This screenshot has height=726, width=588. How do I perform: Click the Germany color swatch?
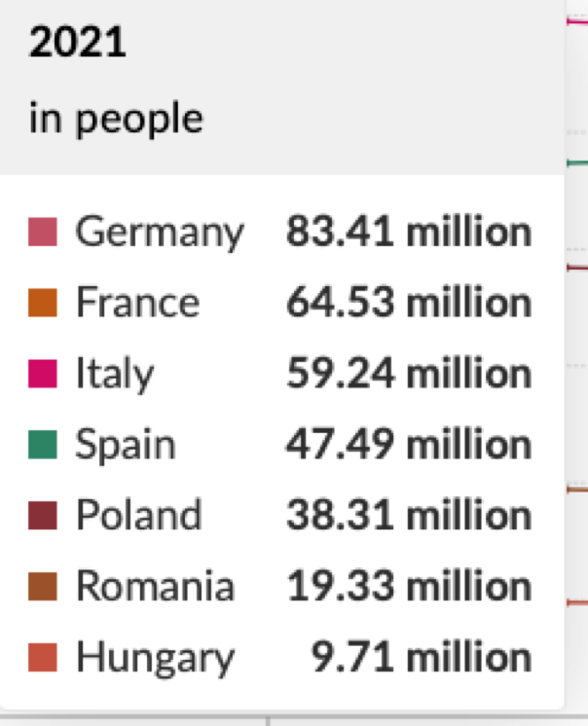click(x=43, y=233)
